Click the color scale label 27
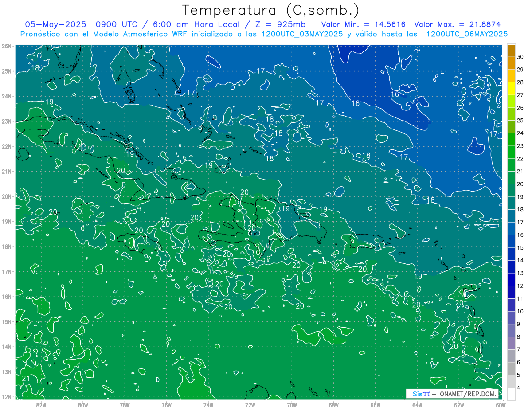The image size is (532, 411). tap(520, 95)
